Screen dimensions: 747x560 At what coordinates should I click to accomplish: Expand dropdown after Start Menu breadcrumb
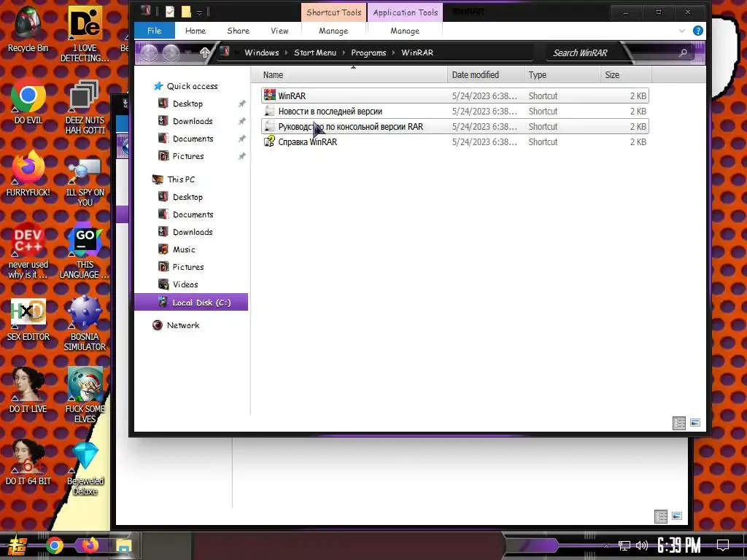[344, 52]
